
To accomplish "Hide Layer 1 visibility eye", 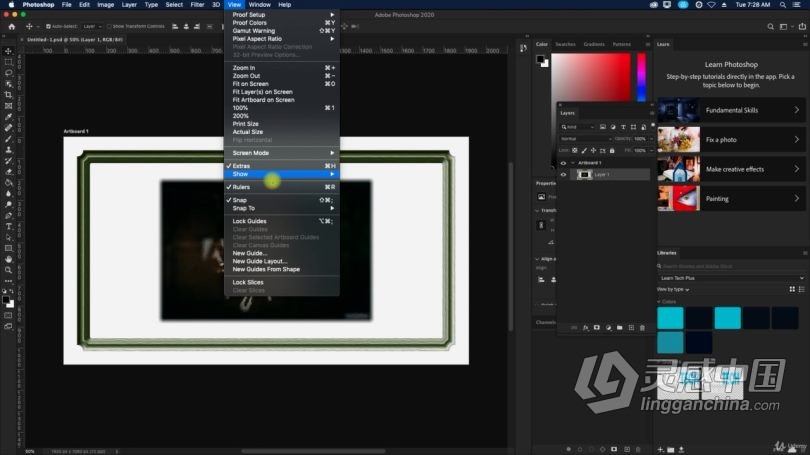I will click(x=563, y=175).
